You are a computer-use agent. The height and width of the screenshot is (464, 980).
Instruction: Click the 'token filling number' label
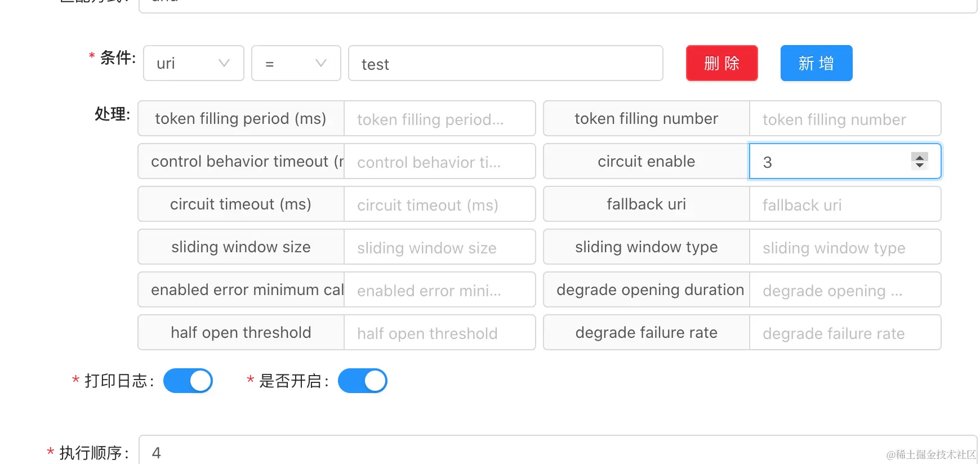pos(646,119)
